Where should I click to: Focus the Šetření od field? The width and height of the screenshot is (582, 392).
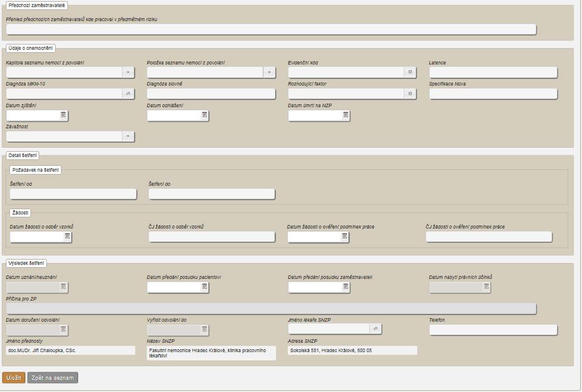coord(73,194)
